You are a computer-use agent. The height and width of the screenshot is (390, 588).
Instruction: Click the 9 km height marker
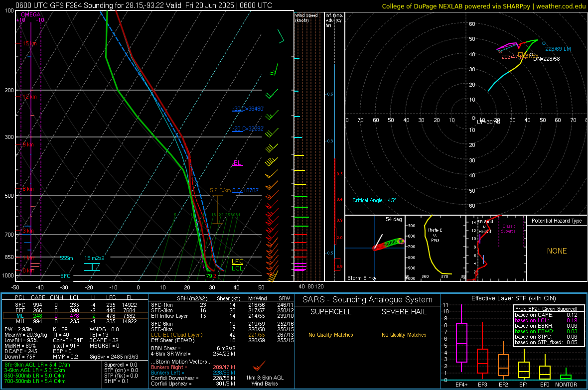[28, 144]
